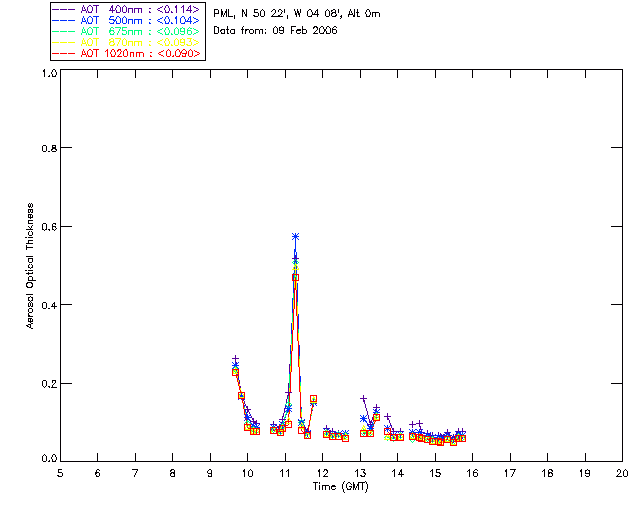Image resolution: width=640 pixels, height=512 pixels.
Task: Click the purple 400nm plus marker just after 13 GMT
Action: (x=364, y=398)
